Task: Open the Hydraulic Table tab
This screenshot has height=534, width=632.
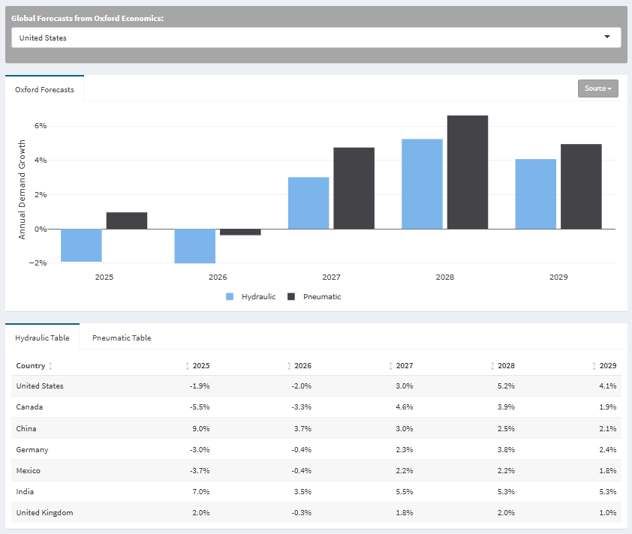Action: (42, 338)
